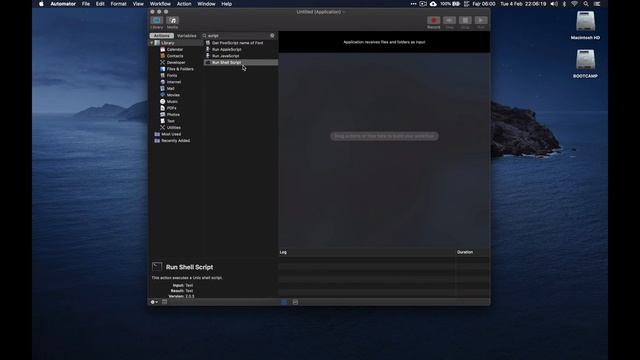Open the Apple menu

(41, 4)
